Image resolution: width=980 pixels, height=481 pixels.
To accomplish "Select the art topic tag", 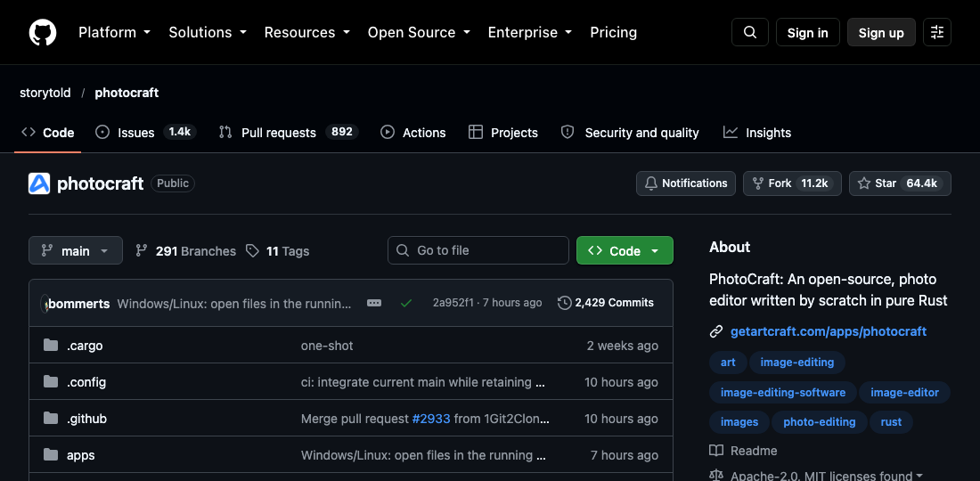I will (728, 363).
